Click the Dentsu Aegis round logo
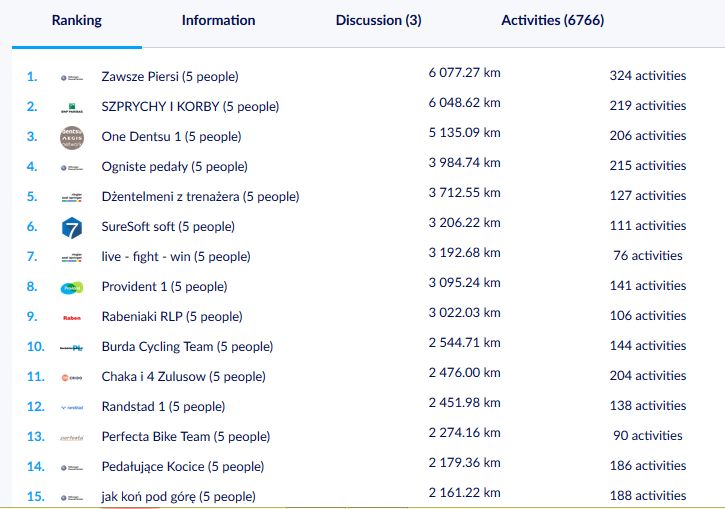 click(72, 138)
